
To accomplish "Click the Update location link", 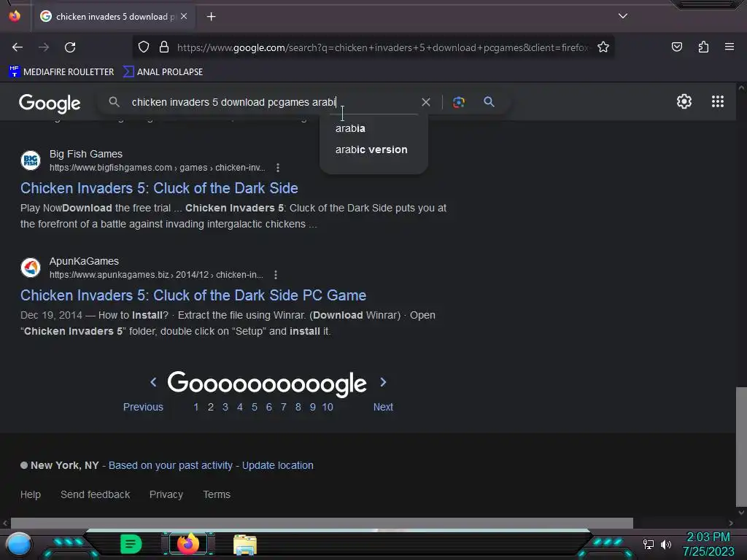I will click(278, 465).
